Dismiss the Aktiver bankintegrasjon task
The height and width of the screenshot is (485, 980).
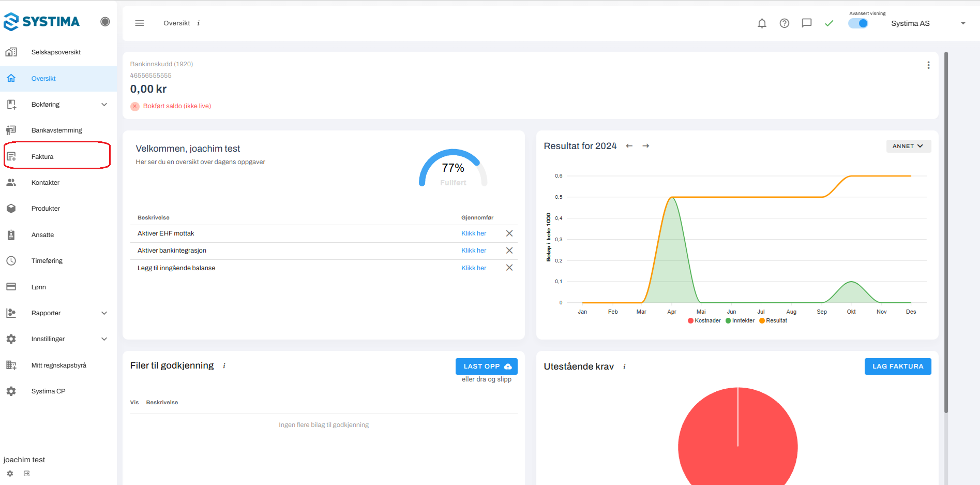509,251
